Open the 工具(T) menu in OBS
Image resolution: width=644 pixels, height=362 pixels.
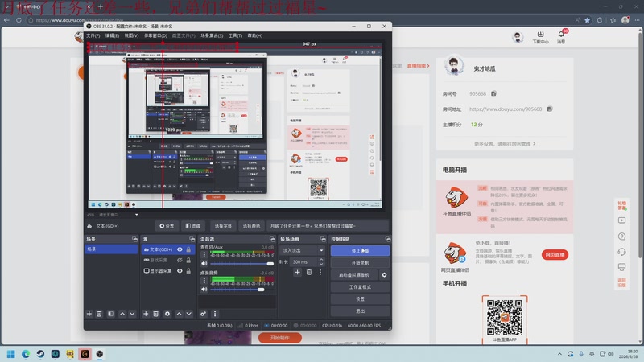tap(235, 35)
